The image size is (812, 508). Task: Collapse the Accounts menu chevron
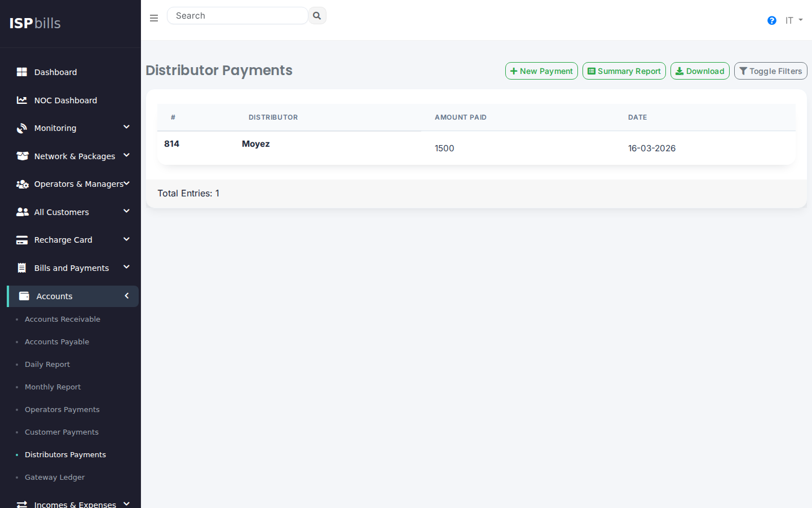pyautogui.click(x=126, y=296)
